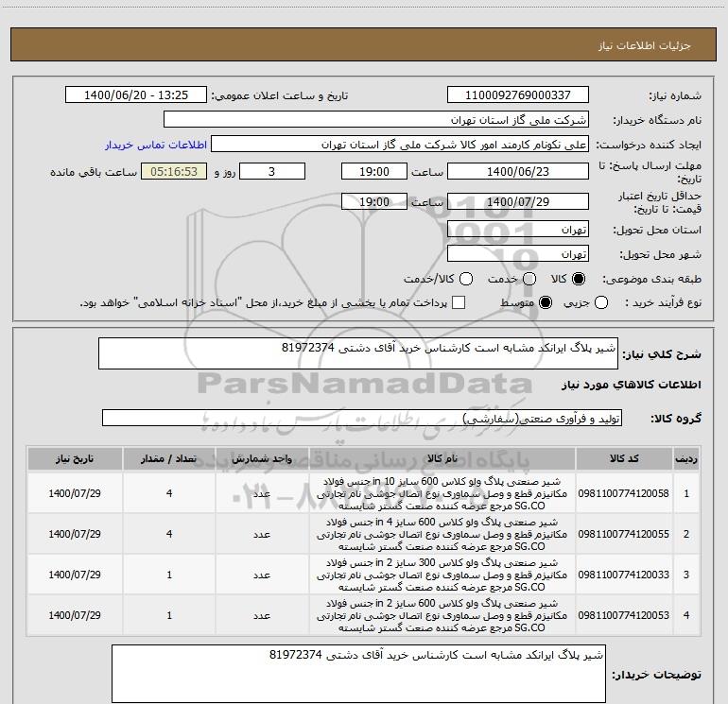The width and height of the screenshot is (728, 704).
Task: Click the row 4 product name, کلاس 600 سایز 2 in
Action: pos(442,615)
